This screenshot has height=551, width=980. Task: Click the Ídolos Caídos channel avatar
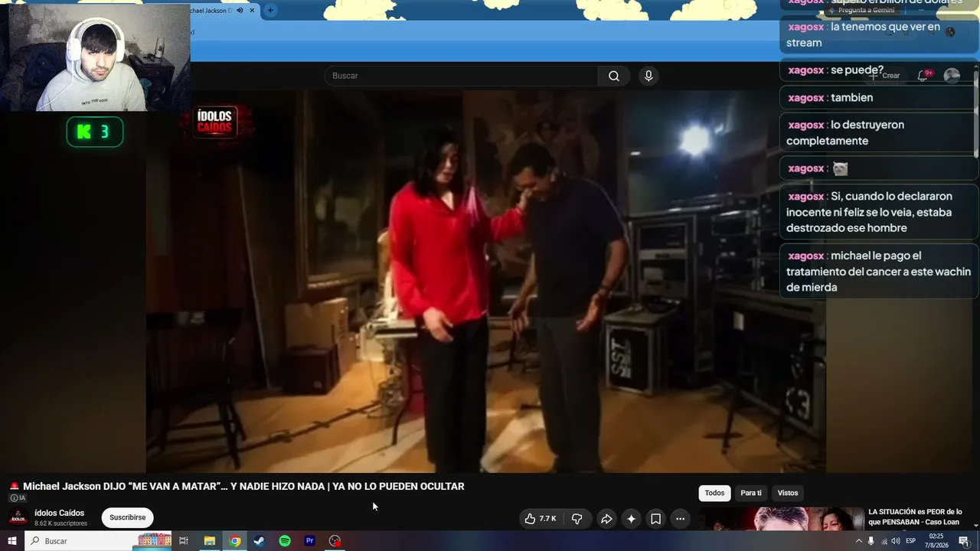(x=18, y=517)
